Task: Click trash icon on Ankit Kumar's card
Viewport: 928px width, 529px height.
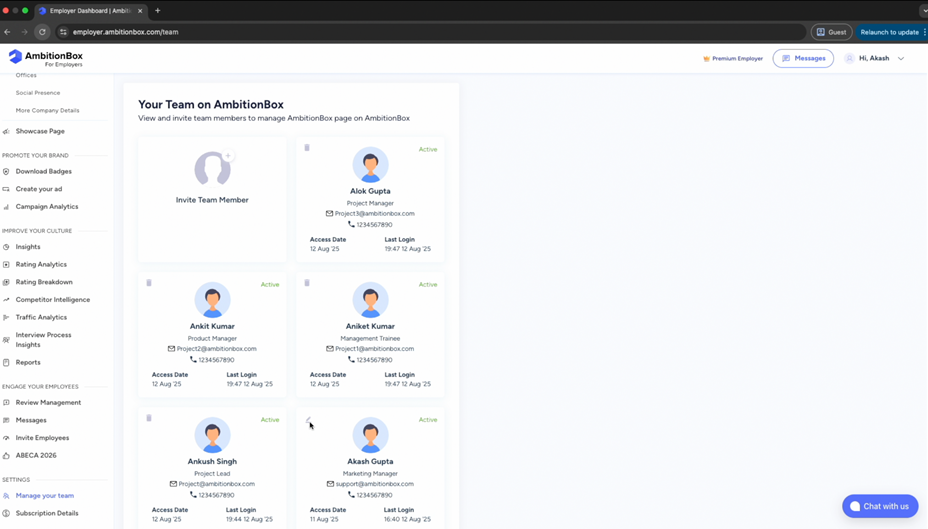Action: (149, 283)
